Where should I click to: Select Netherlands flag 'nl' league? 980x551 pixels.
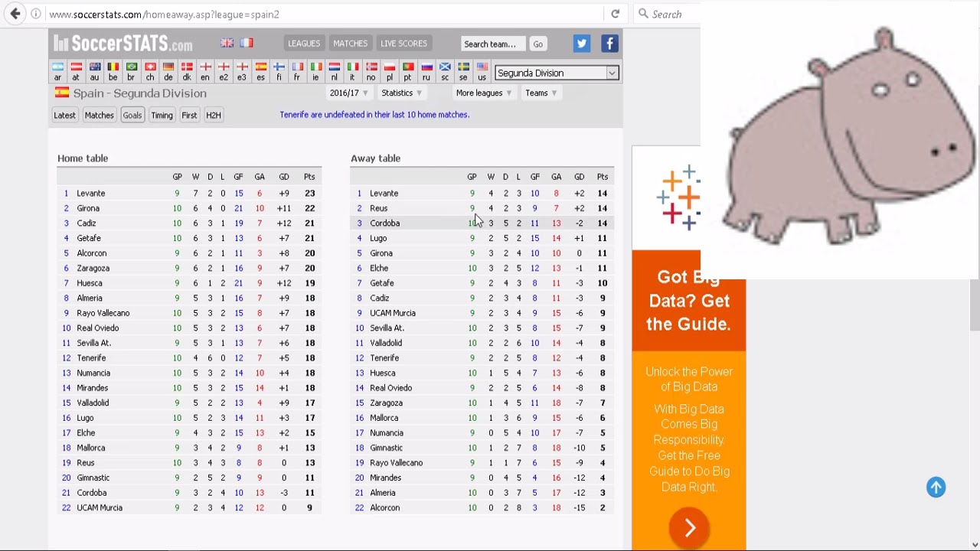pyautogui.click(x=334, y=72)
